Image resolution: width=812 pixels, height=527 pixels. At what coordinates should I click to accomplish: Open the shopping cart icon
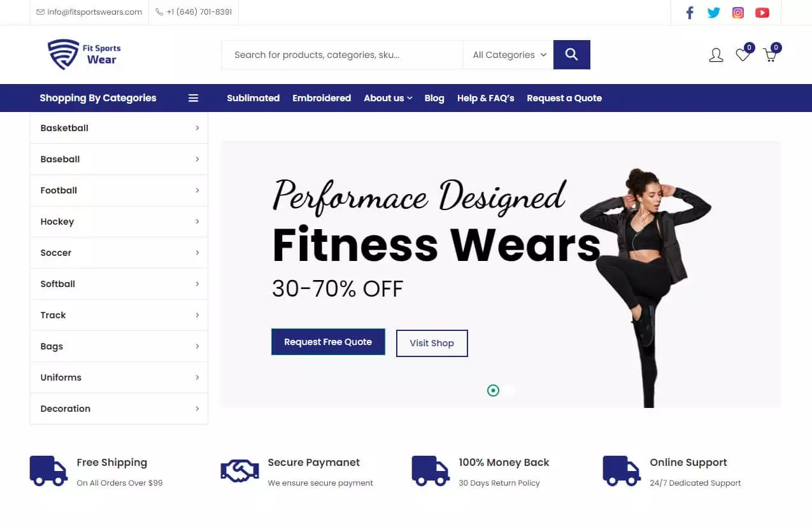coord(770,55)
